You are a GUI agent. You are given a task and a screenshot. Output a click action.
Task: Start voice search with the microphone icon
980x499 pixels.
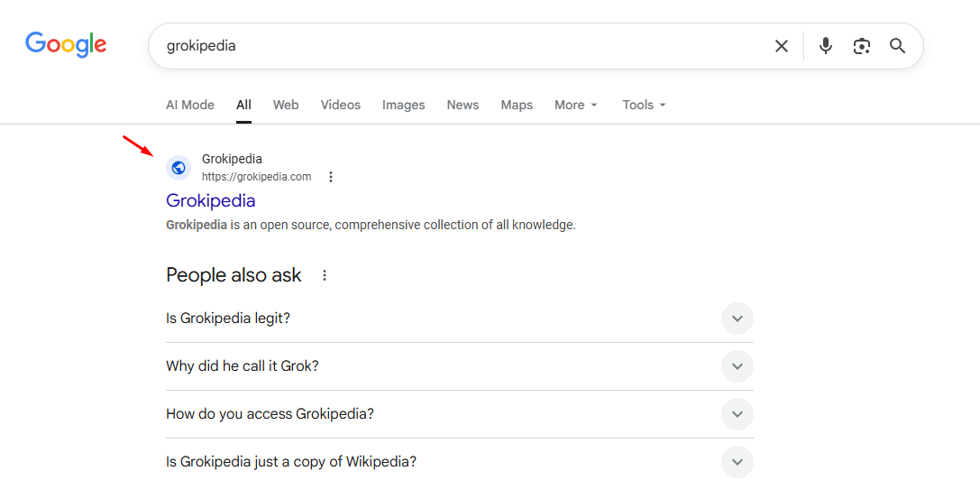tap(826, 46)
